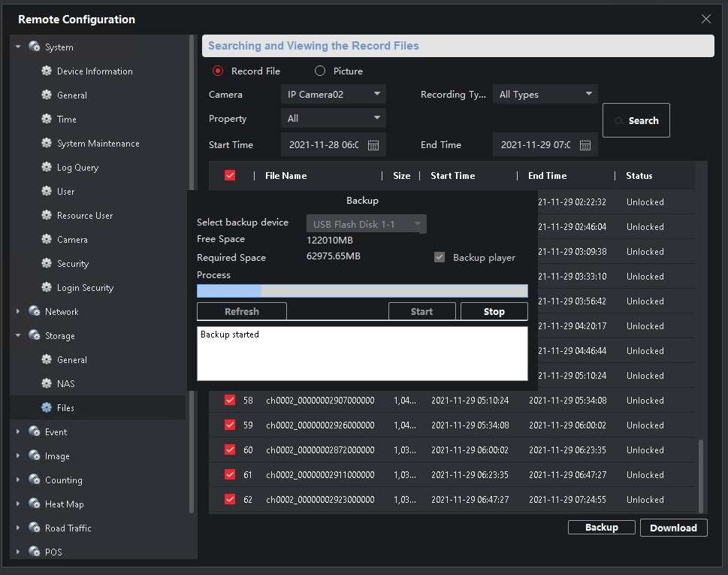Click the gear icon beside Device Information
This screenshot has height=575, width=728.
(x=47, y=71)
